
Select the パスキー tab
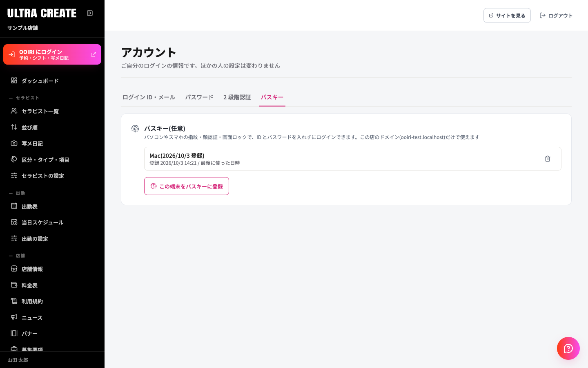click(272, 97)
